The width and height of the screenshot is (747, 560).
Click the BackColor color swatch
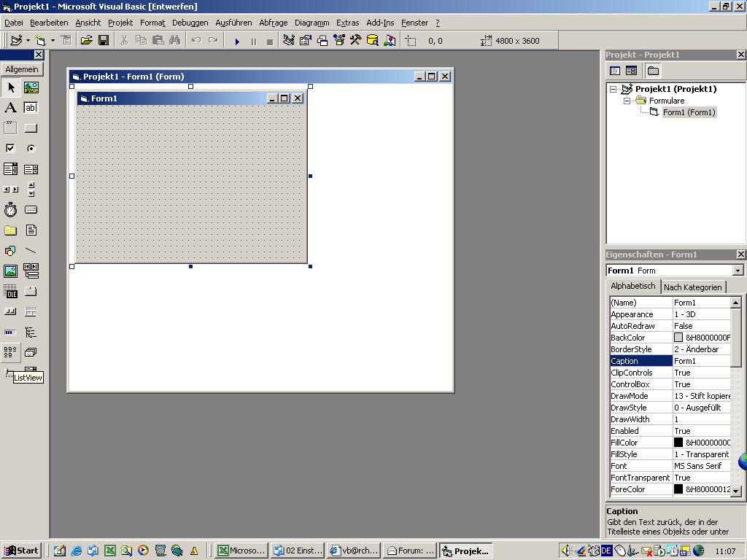tap(678, 338)
